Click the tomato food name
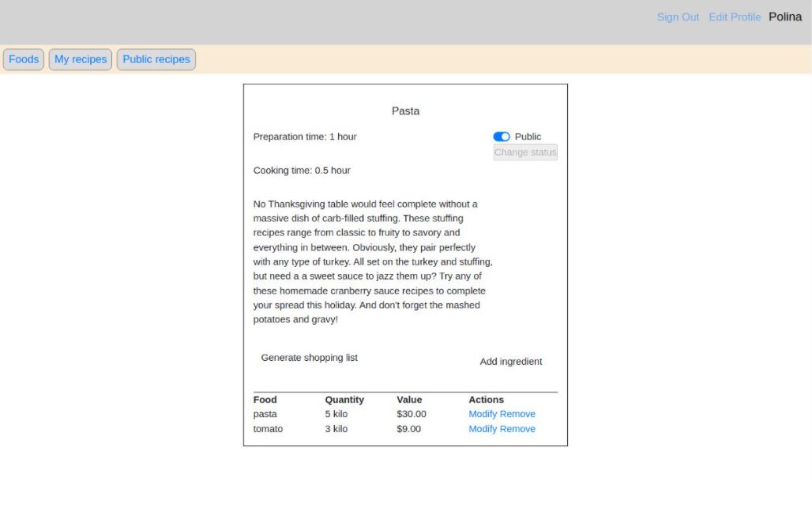The image size is (812, 507). click(x=267, y=429)
